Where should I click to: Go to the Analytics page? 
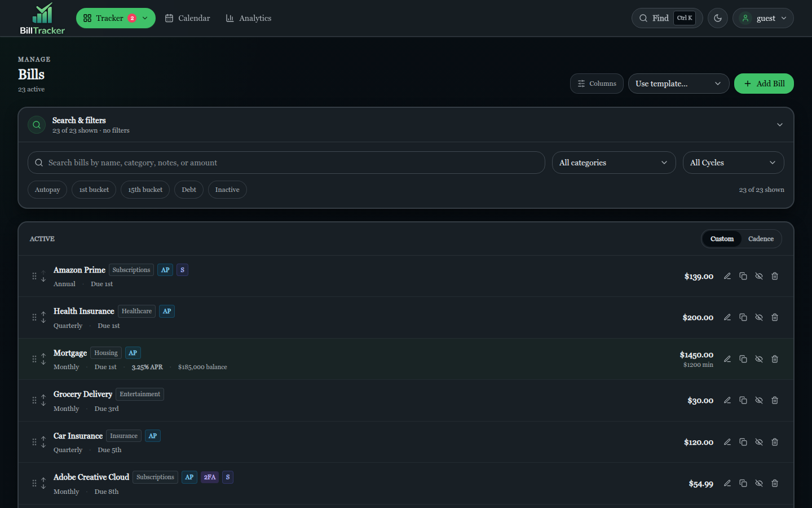coord(249,18)
